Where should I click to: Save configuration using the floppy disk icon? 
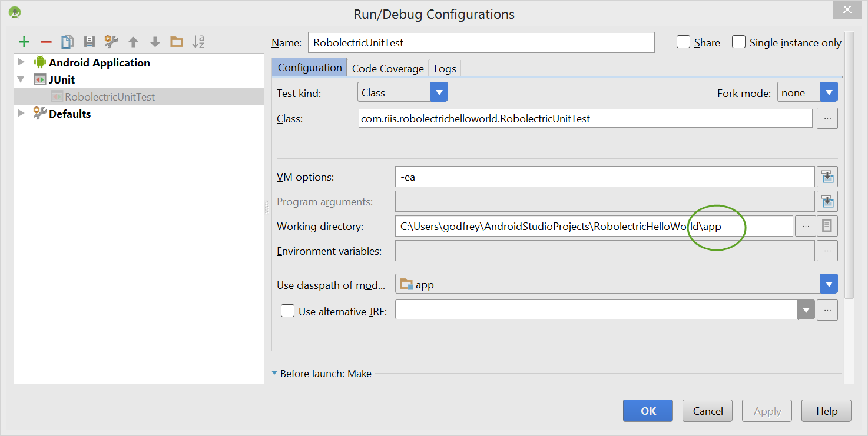[90, 42]
